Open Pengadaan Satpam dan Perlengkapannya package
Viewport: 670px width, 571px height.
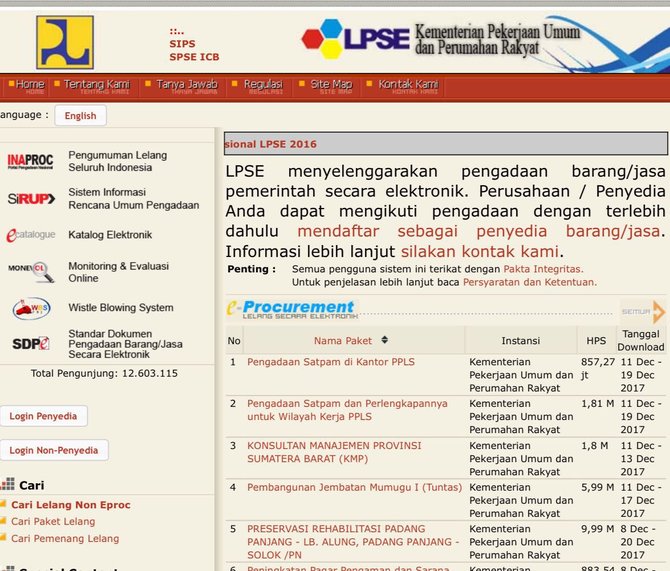(x=347, y=410)
